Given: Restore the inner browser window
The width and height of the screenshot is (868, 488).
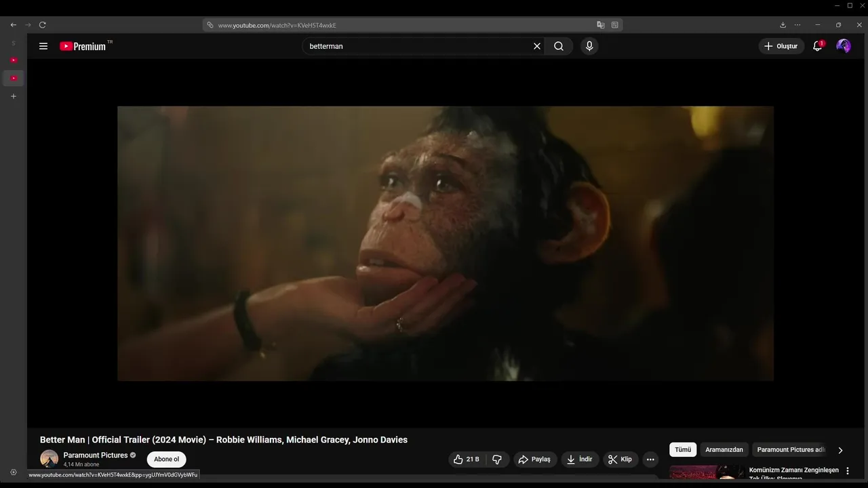Looking at the screenshot, I should pyautogui.click(x=838, y=25).
